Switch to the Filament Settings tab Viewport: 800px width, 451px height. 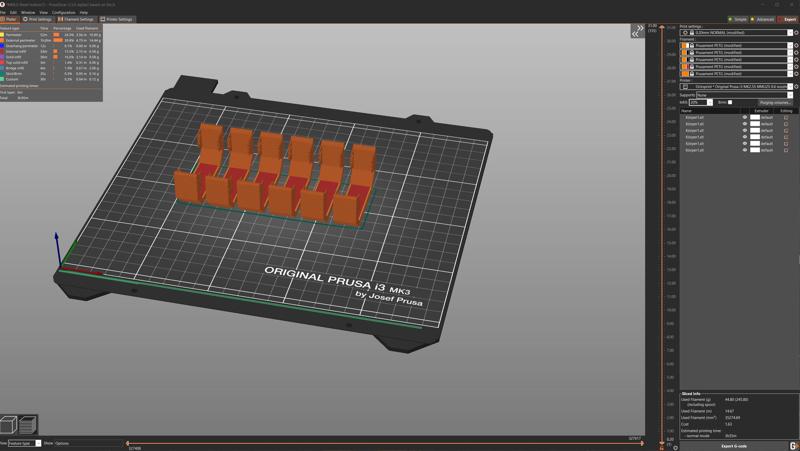click(76, 19)
